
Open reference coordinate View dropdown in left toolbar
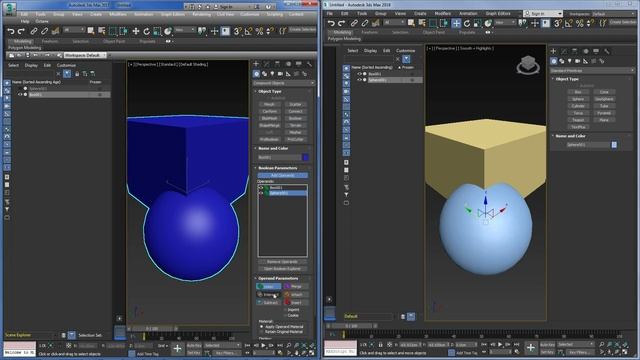coord(185,30)
